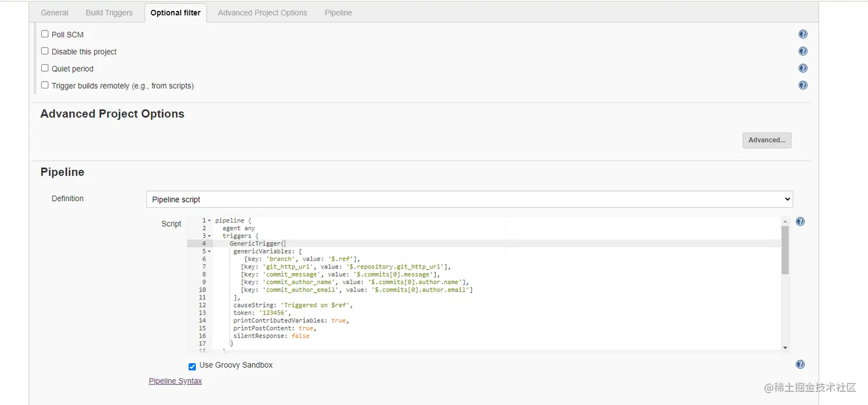Open help icon for Quiet period

[x=803, y=68]
